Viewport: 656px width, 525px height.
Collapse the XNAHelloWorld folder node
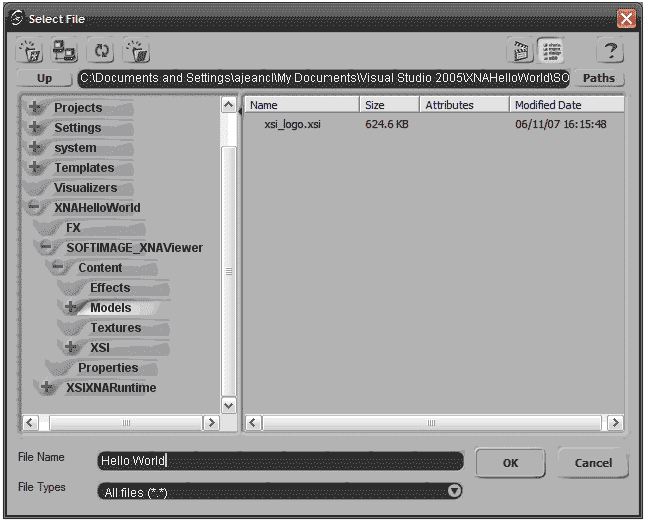point(35,208)
